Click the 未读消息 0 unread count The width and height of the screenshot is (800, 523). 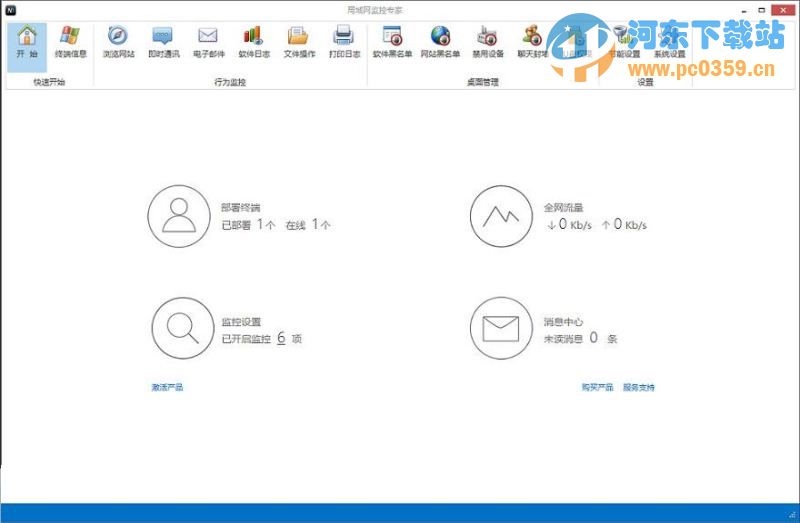581,338
